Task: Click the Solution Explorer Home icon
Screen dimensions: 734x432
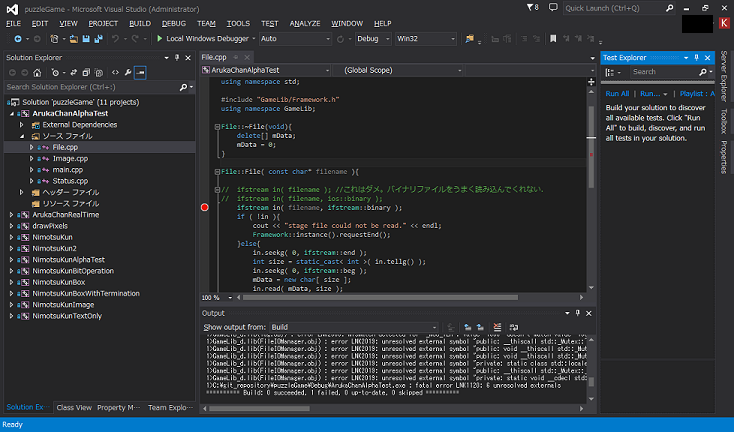Action: [37, 73]
